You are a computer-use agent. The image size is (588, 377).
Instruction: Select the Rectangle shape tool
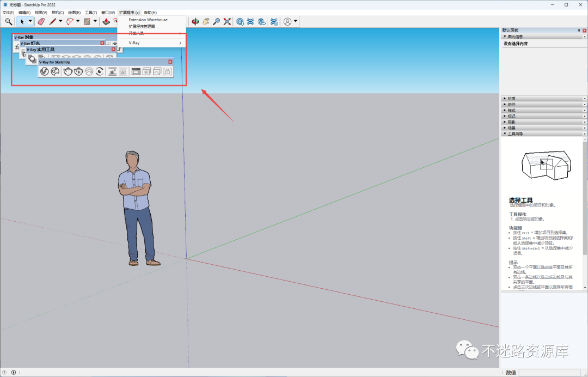click(x=87, y=22)
